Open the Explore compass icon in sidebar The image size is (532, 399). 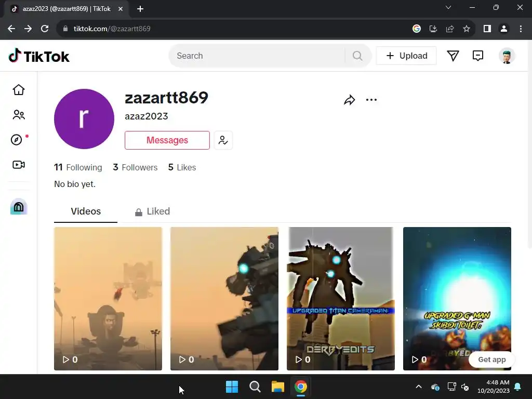click(x=16, y=140)
